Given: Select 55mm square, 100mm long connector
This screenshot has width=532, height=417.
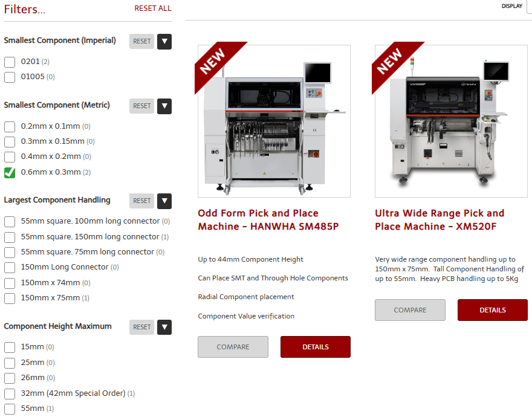Looking at the screenshot, I should tap(10, 222).
